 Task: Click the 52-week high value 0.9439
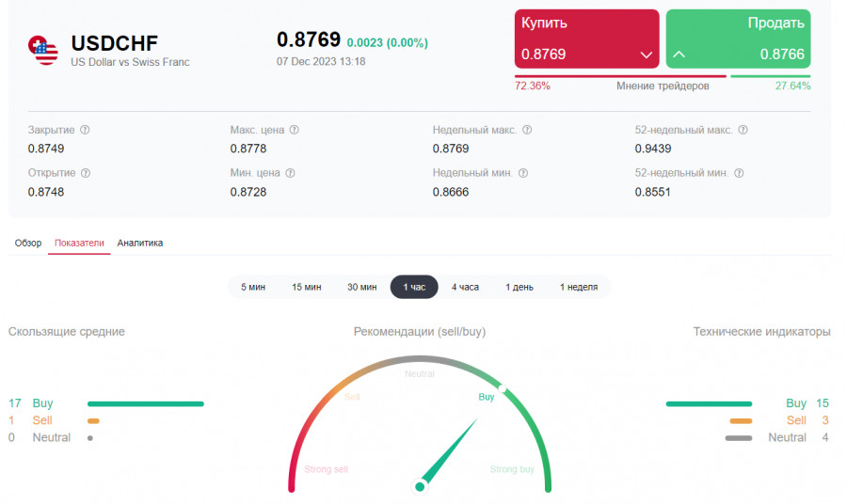(652, 149)
